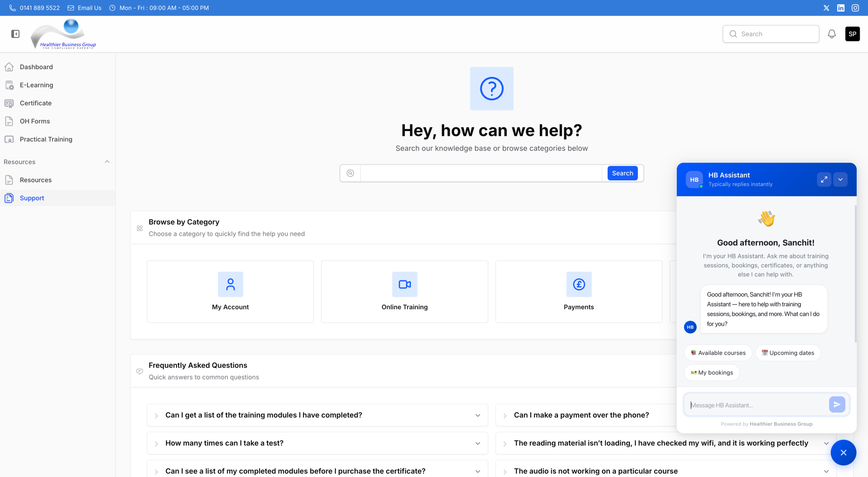Collapse the Resources sidebar section
The image size is (868, 477).
pos(107,162)
